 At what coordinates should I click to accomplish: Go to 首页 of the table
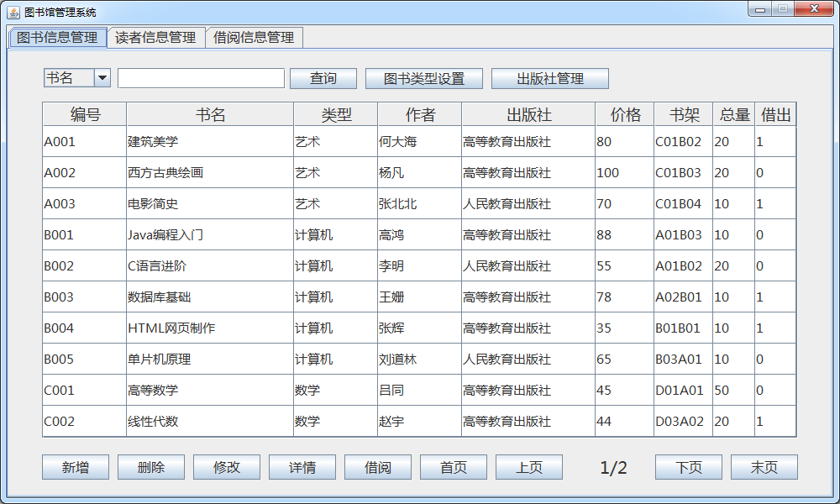click(x=454, y=467)
